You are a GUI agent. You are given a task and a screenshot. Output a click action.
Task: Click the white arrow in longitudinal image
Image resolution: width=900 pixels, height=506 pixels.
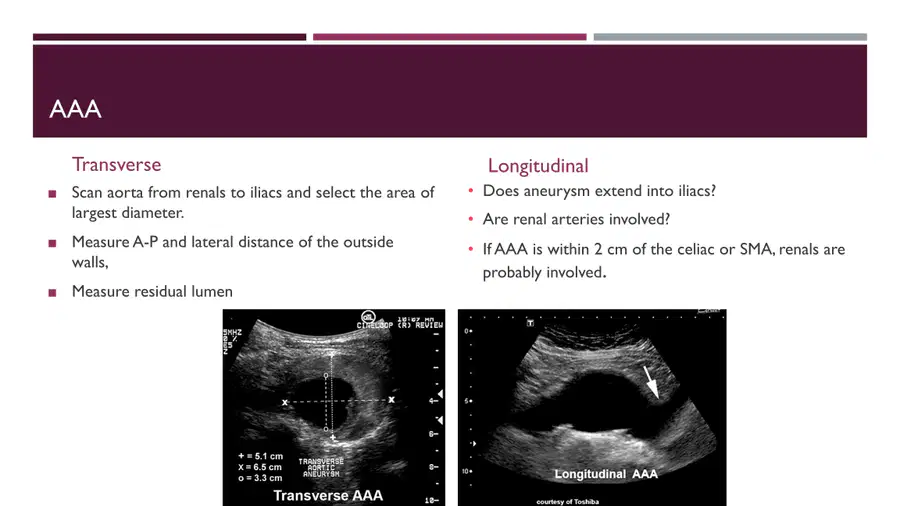[x=651, y=383]
